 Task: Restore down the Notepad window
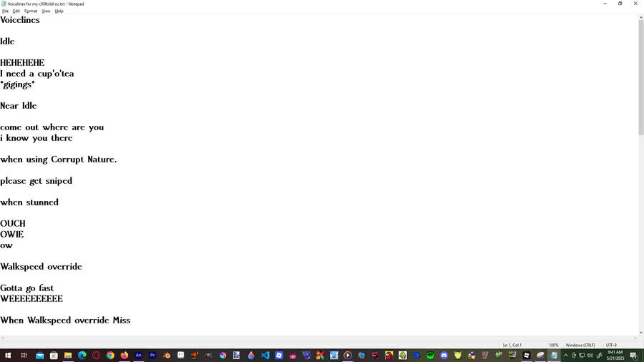point(620,4)
